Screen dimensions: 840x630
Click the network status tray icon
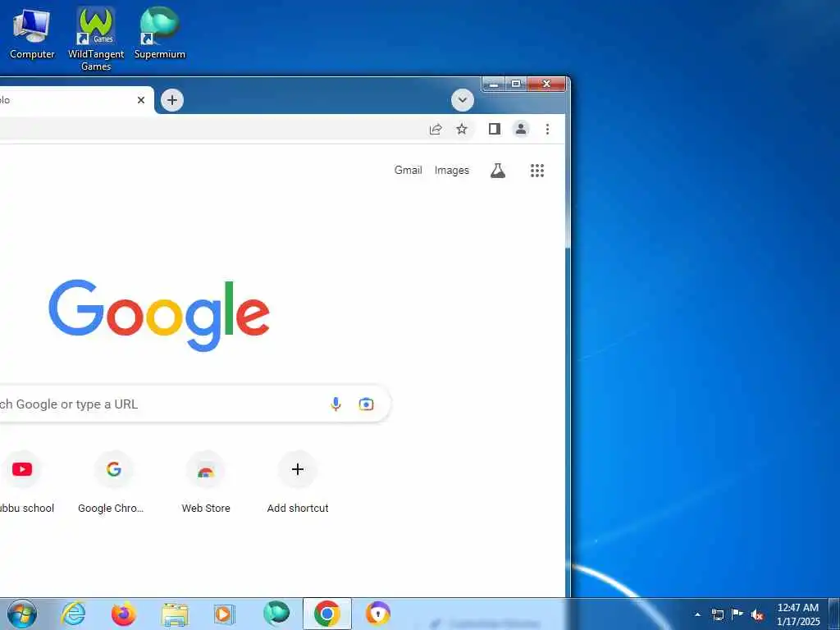(717, 614)
